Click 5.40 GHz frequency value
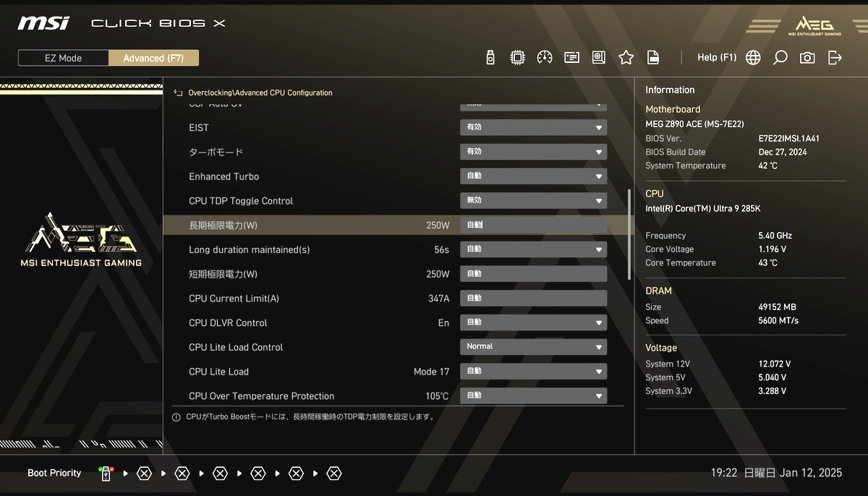 tap(775, 236)
